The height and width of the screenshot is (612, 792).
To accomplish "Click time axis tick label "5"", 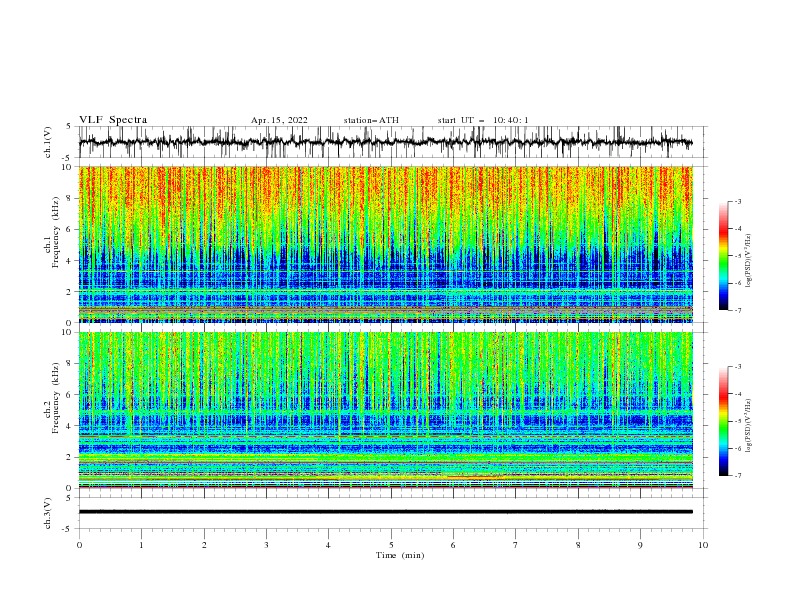I will 391,545.
